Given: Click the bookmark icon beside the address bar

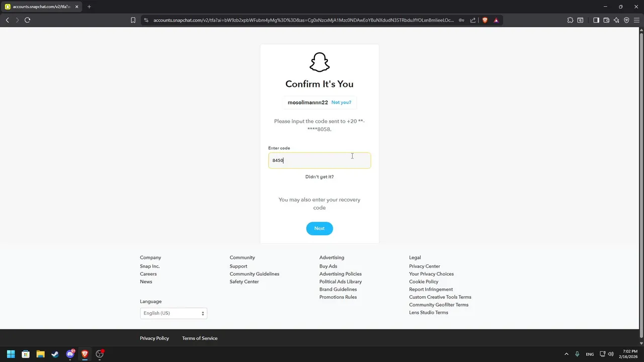Looking at the screenshot, I should 133,20.
